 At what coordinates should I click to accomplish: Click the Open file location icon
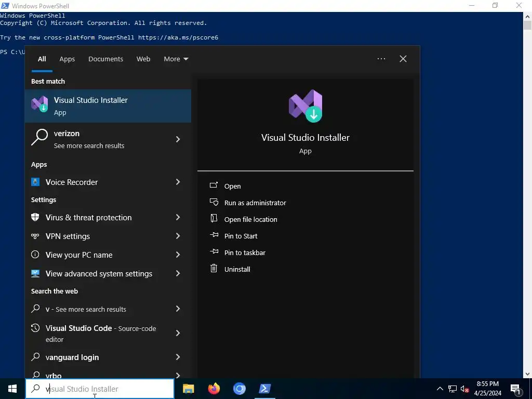coord(214,218)
